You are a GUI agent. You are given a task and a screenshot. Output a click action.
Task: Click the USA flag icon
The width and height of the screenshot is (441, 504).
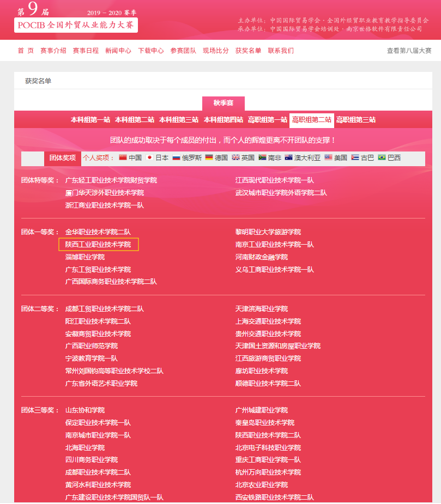328,157
